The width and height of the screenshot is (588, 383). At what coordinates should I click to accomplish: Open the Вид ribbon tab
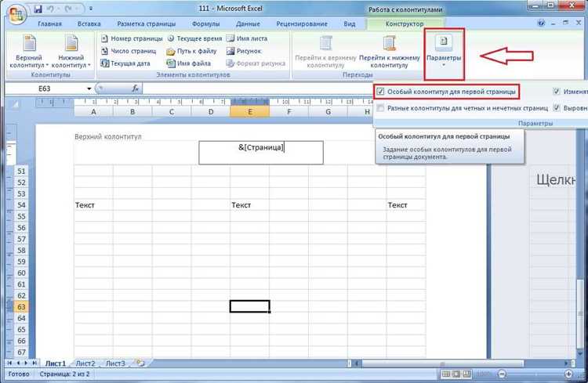(x=349, y=23)
